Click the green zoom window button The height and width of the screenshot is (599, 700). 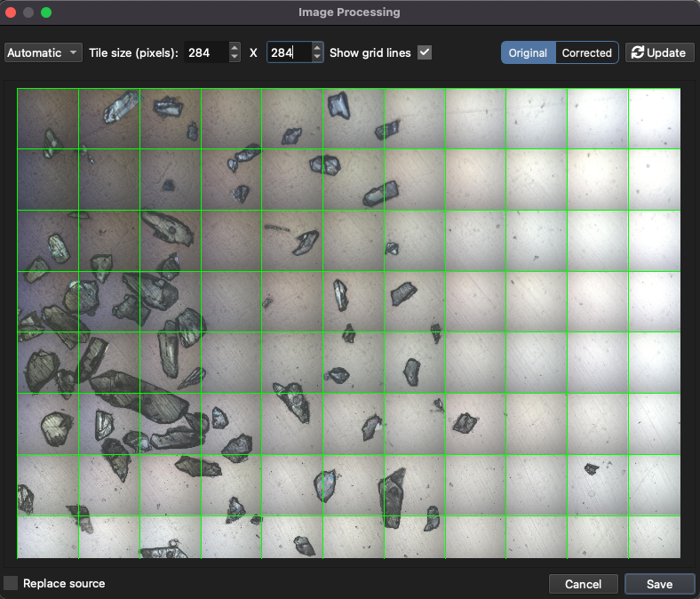pos(46,12)
